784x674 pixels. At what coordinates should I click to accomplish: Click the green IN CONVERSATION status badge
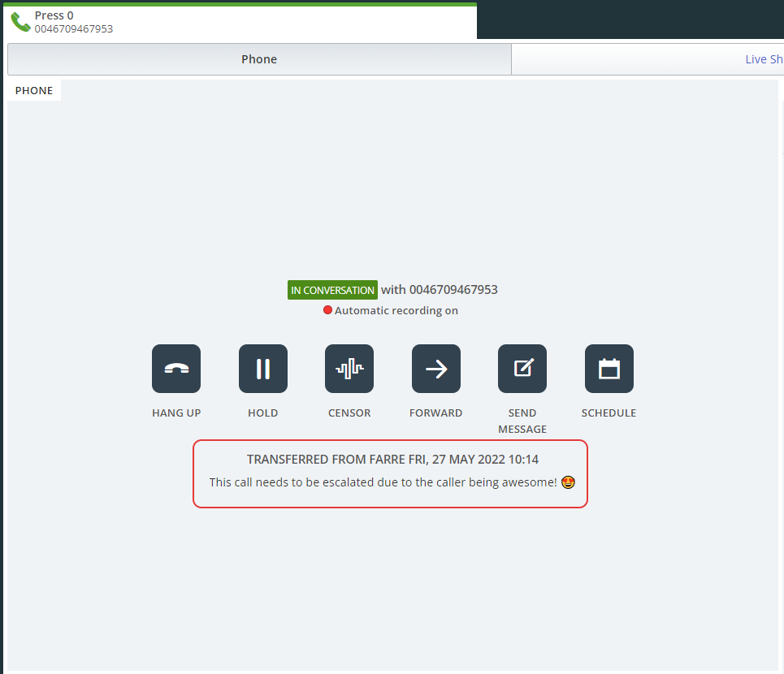332,290
